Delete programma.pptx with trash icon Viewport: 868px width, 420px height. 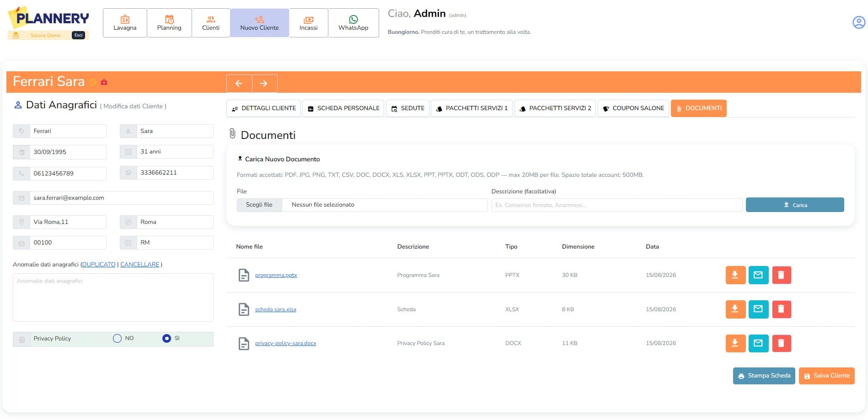click(x=782, y=275)
